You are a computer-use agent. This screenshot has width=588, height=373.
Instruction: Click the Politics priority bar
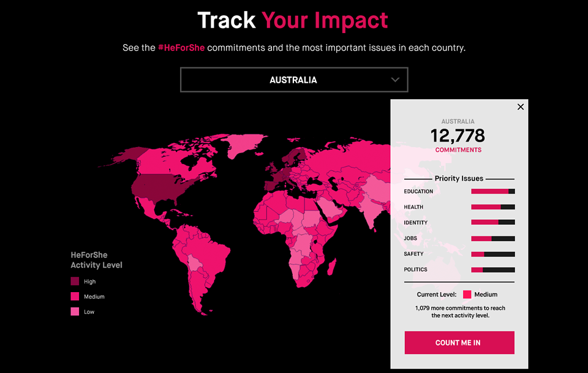493,269
